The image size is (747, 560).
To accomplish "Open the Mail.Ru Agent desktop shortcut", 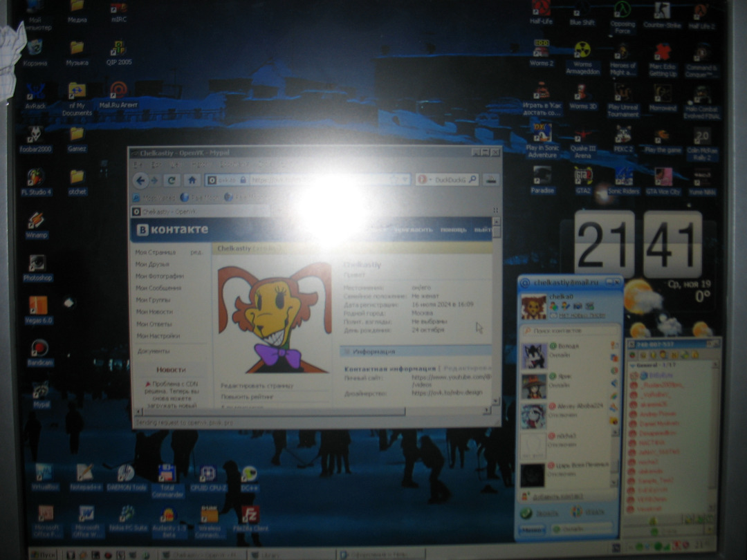I will point(118,95).
